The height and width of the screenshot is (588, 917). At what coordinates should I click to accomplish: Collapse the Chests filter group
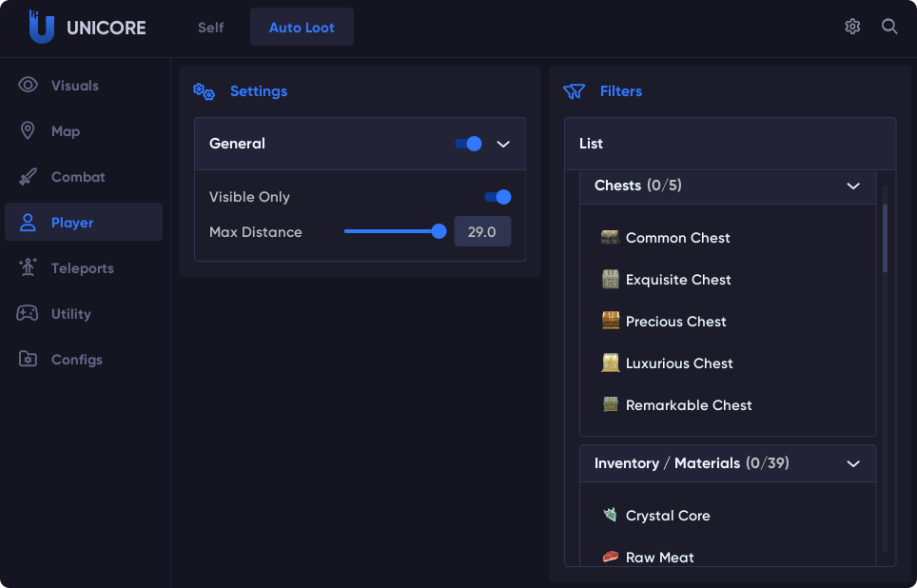[853, 186]
